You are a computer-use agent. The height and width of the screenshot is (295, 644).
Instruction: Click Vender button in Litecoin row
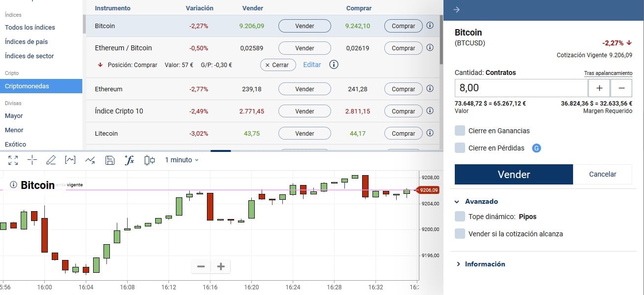coord(305,133)
